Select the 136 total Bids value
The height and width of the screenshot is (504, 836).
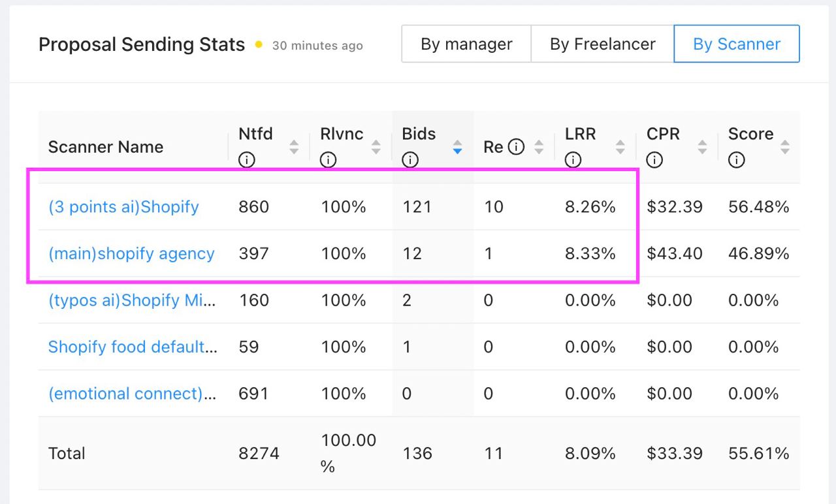417,453
